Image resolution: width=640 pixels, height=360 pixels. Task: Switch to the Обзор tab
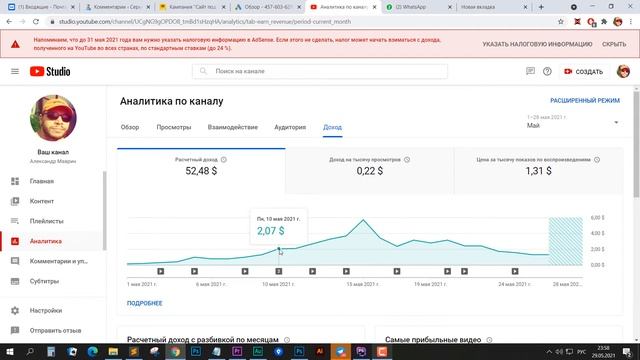[x=130, y=127]
